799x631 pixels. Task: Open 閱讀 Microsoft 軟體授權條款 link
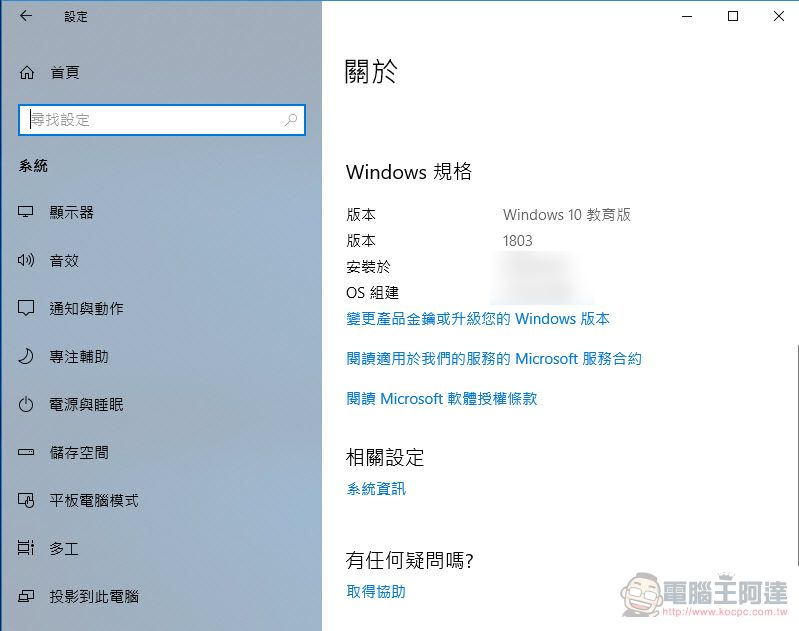(x=441, y=399)
